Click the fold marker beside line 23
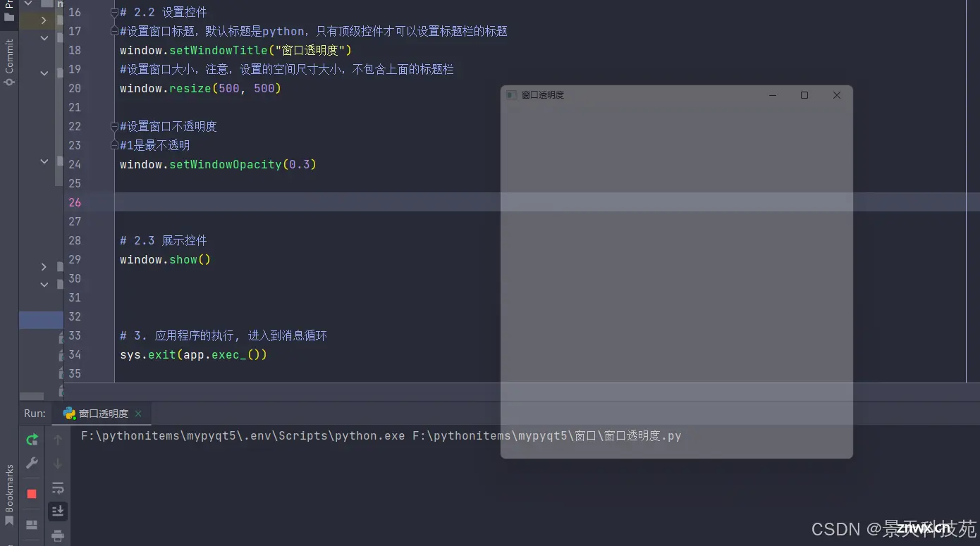 (x=114, y=145)
